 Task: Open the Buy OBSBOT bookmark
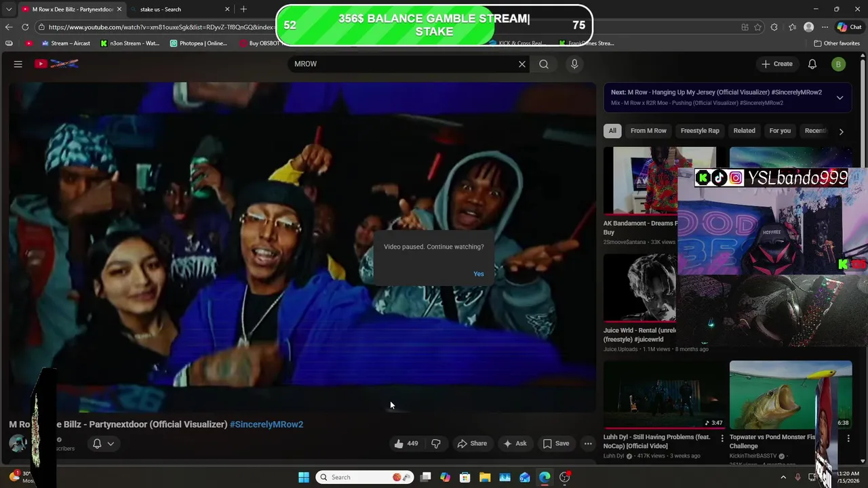[x=260, y=43]
